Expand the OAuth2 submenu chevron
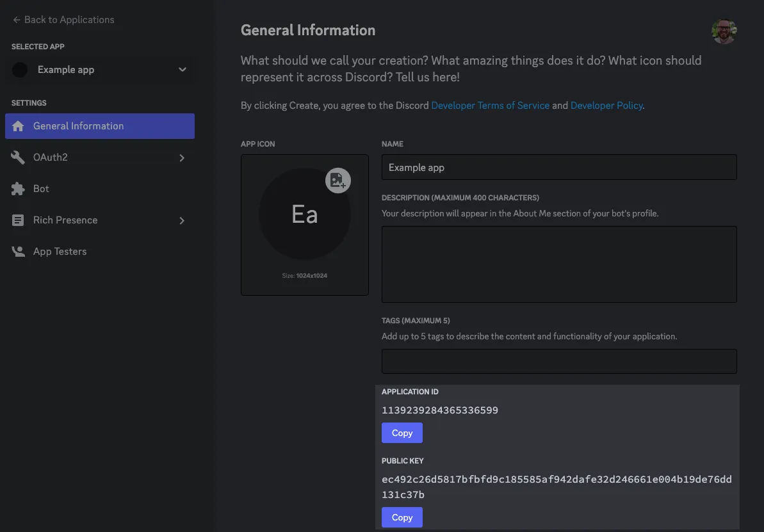Image resolution: width=764 pixels, height=532 pixels. pyautogui.click(x=182, y=157)
